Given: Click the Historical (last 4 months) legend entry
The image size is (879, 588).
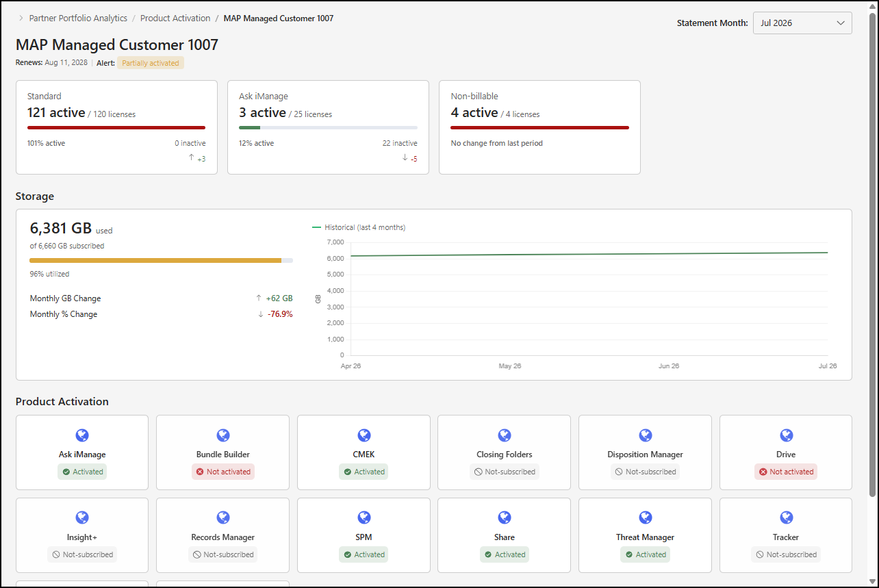Looking at the screenshot, I should coord(359,227).
